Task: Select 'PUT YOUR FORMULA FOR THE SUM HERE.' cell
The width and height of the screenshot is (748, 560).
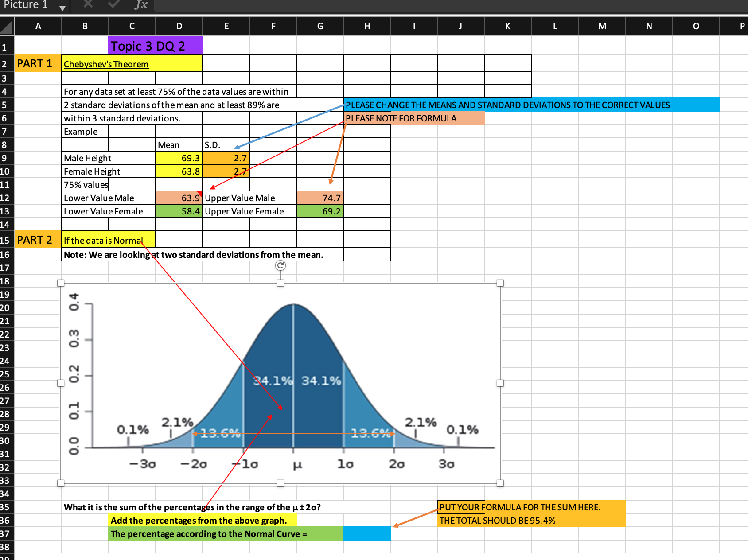Action: coord(531,507)
